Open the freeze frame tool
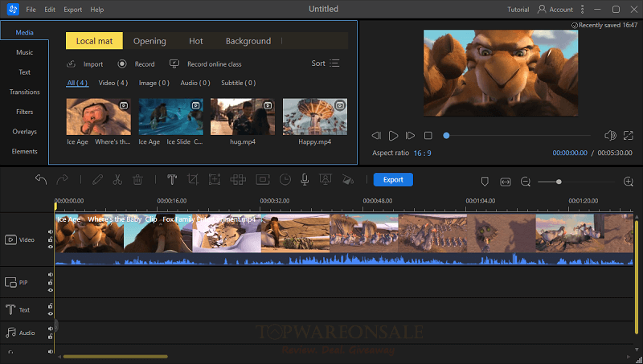 point(263,179)
